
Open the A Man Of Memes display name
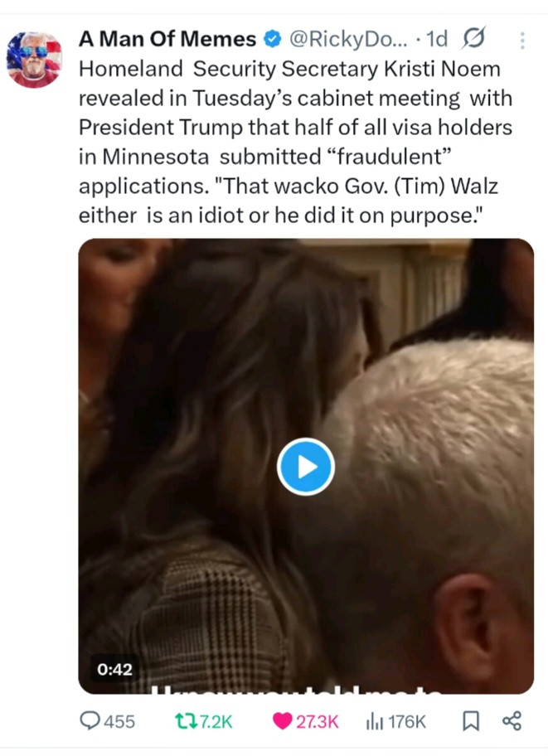[x=167, y=39]
